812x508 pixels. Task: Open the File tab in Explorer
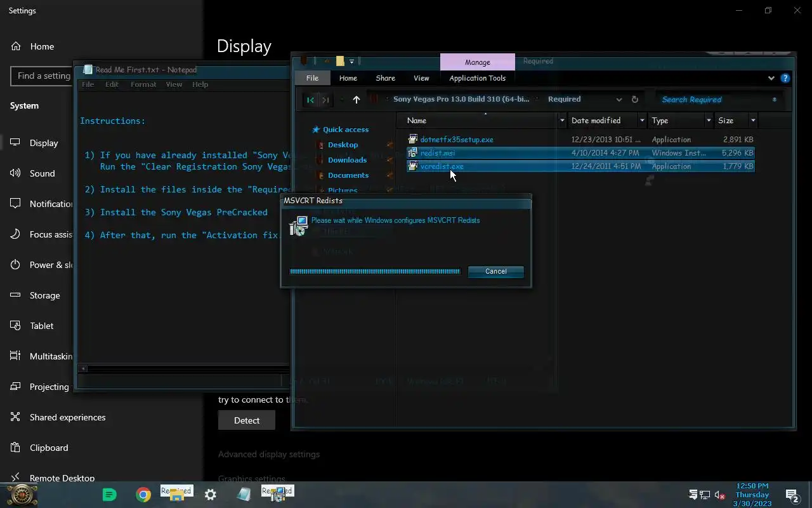tap(312, 78)
